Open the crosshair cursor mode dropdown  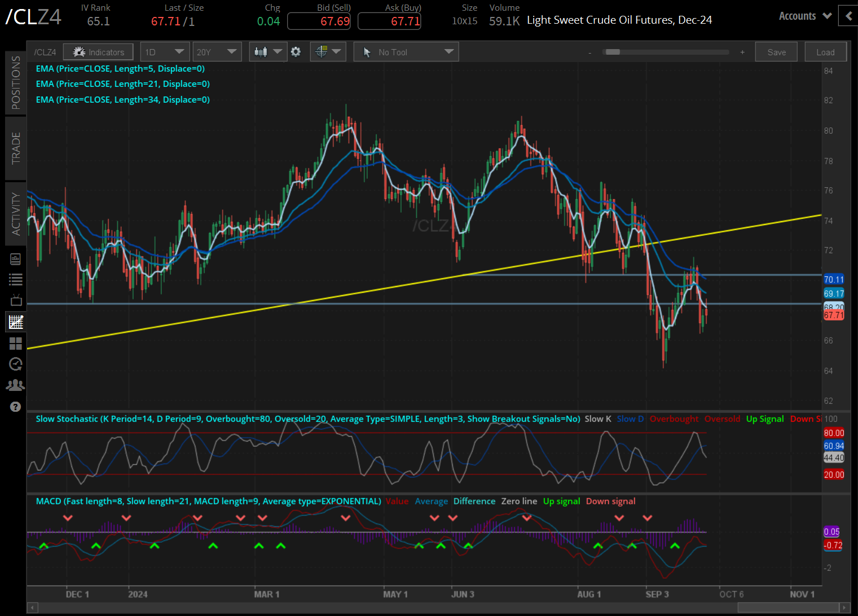click(328, 52)
